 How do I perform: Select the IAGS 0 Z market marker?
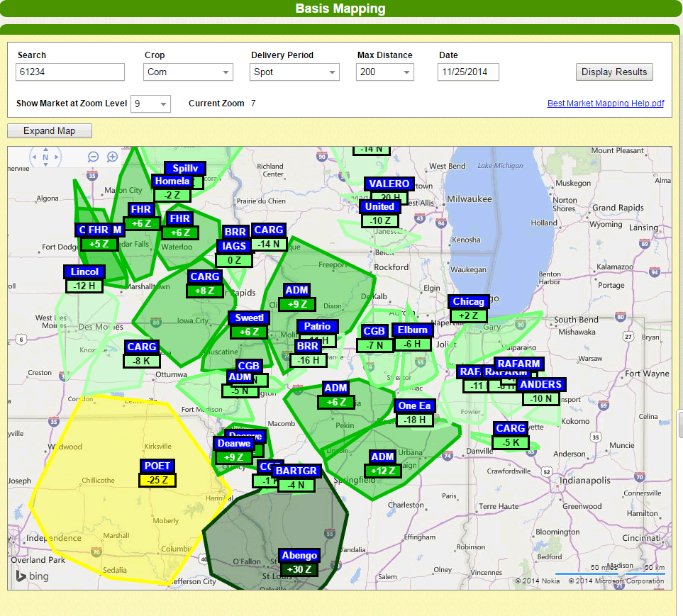(234, 253)
